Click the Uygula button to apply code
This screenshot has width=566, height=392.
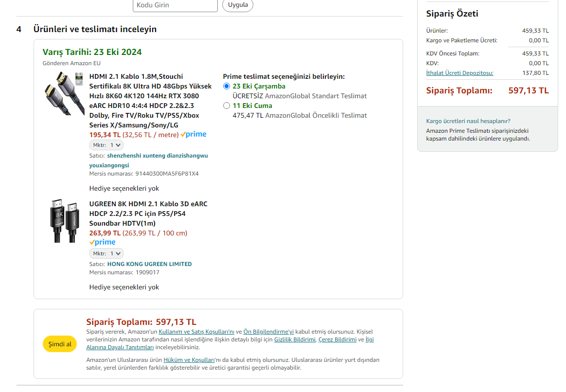click(237, 5)
